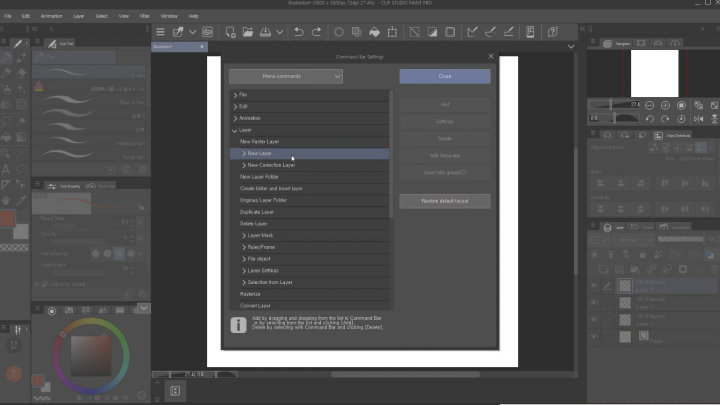Toggle the Adjust by speed checkbox

(x=45, y=284)
